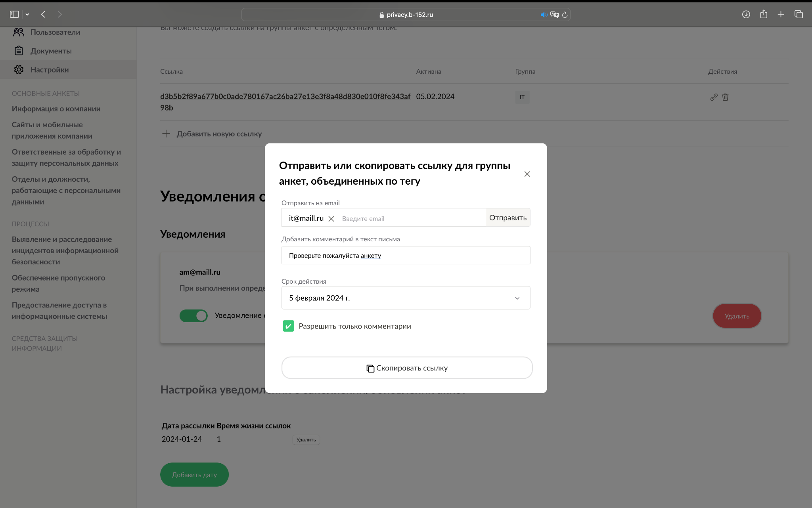Click the trash icon to delete link

(x=725, y=97)
